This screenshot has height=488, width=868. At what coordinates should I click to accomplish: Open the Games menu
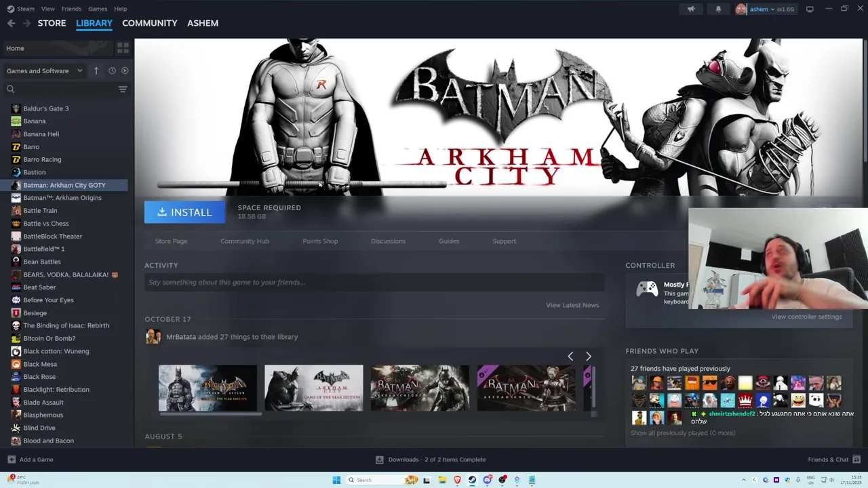[98, 9]
